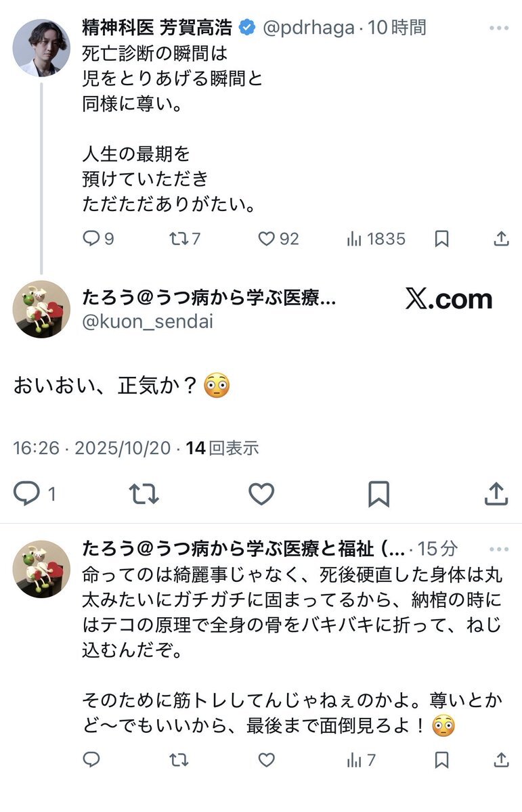Like the top tweet with 92 likes
Screen dimensions: 522x812
tap(267, 238)
